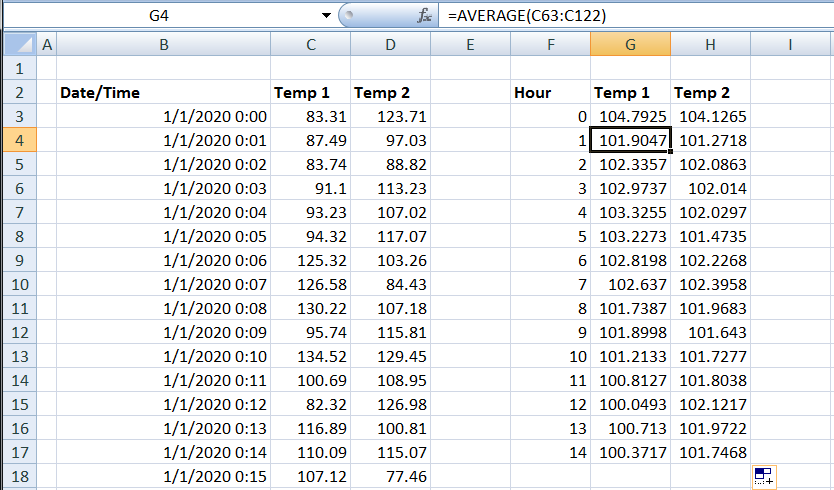Select row 18 header
Screen dimensions: 834x490
pos(20,476)
